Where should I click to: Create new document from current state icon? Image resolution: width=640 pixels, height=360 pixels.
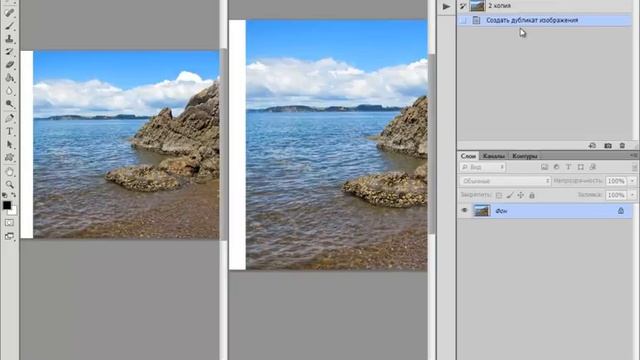point(592,146)
